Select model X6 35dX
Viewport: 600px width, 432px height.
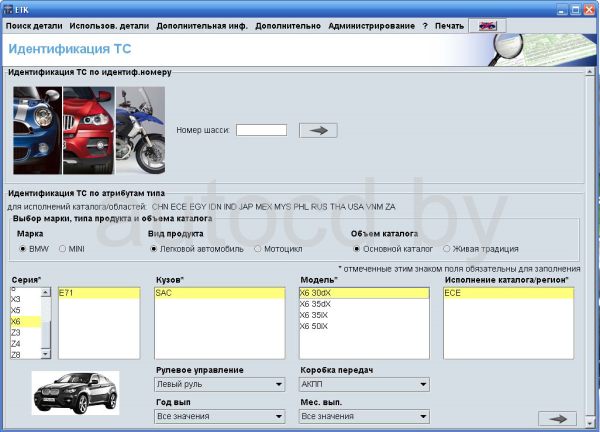click(364, 304)
